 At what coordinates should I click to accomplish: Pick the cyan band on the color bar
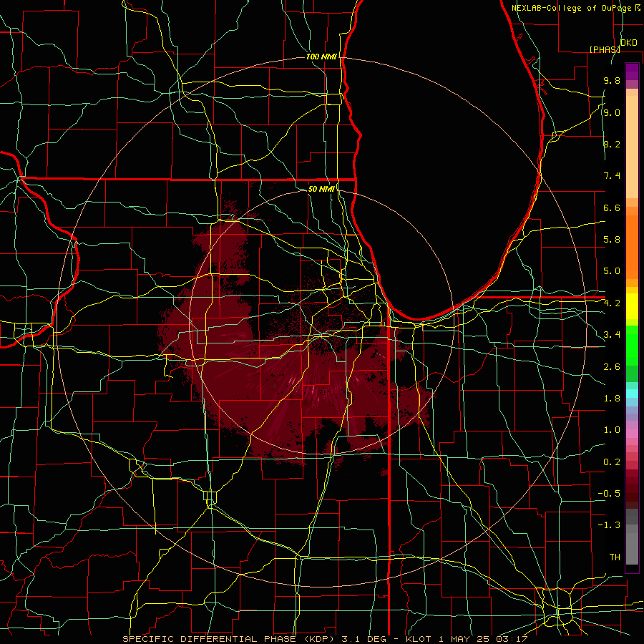click(632, 394)
